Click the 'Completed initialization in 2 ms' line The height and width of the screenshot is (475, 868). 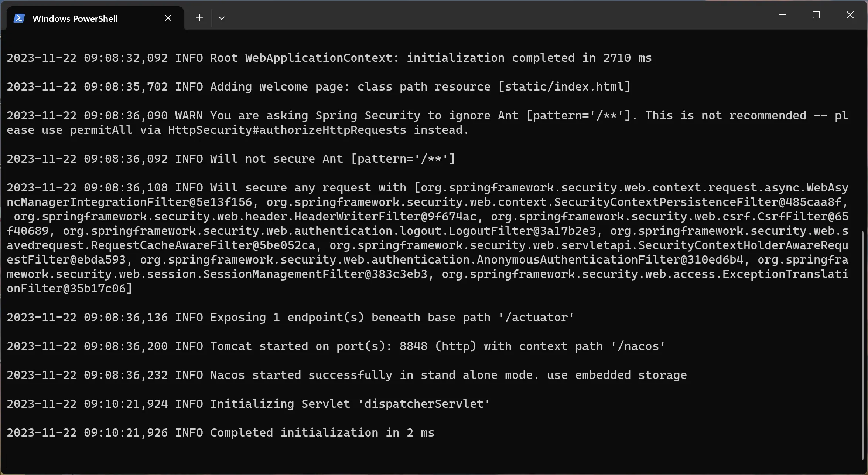pyautogui.click(x=322, y=433)
